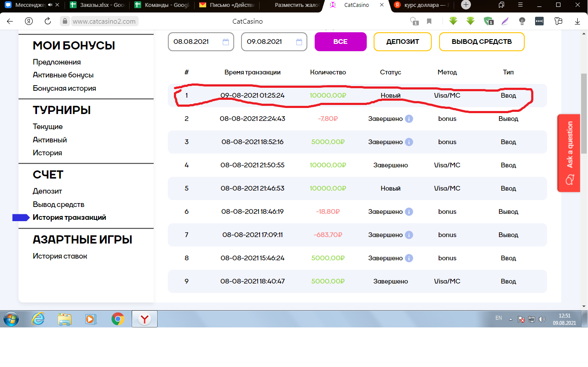Click info icon in row 3 status

point(409,142)
